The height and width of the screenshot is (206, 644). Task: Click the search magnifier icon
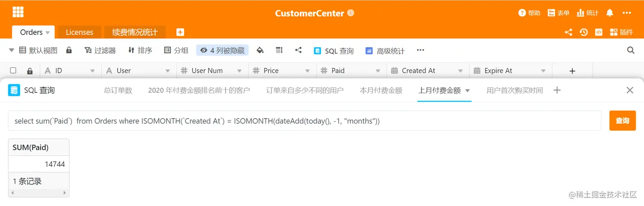[x=631, y=50]
